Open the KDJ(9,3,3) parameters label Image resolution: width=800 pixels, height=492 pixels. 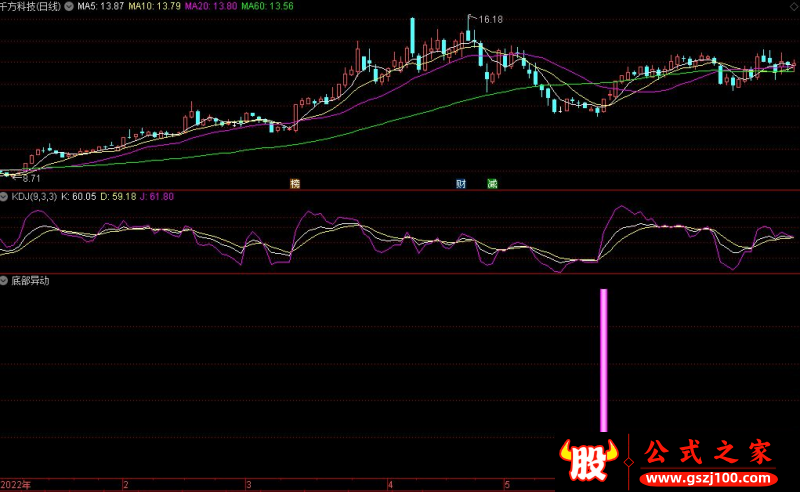pos(33,196)
